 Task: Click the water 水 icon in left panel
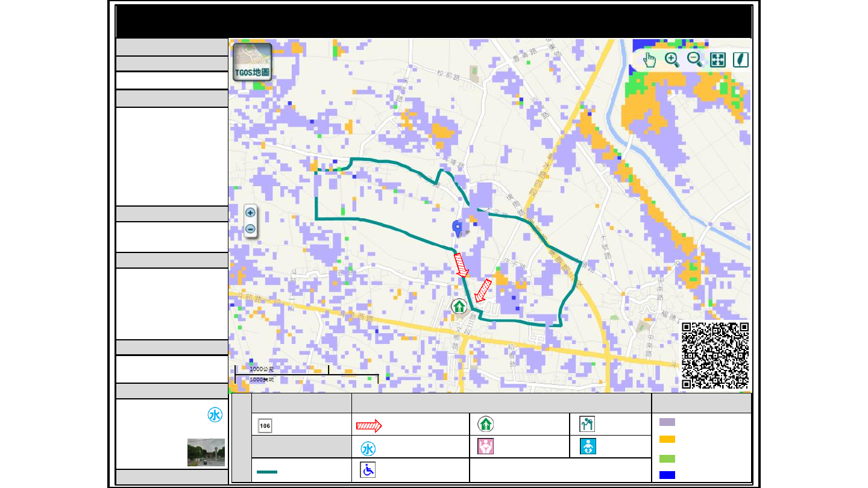click(215, 415)
